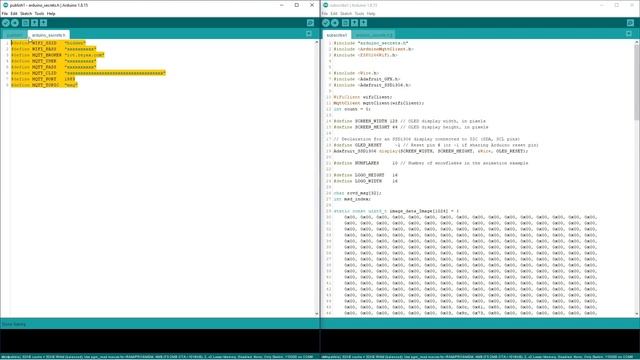The width and height of the screenshot is (640, 360).
Task: Click New sketch icon in publish1 window
Action: [x=25, y=23]
